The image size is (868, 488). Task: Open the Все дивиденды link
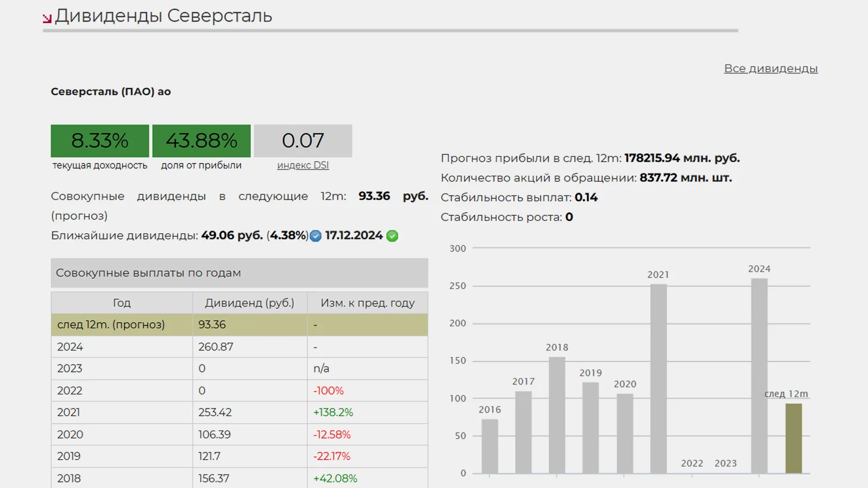coord(770,68)
